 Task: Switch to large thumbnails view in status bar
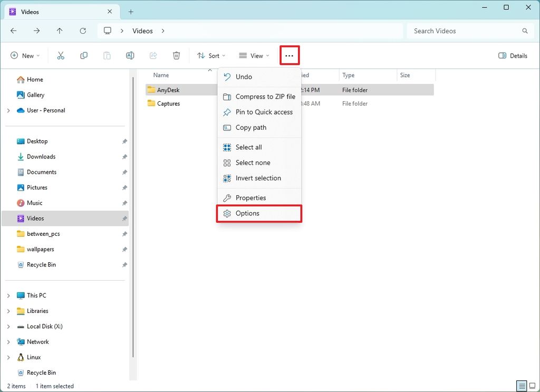(533, 386)
